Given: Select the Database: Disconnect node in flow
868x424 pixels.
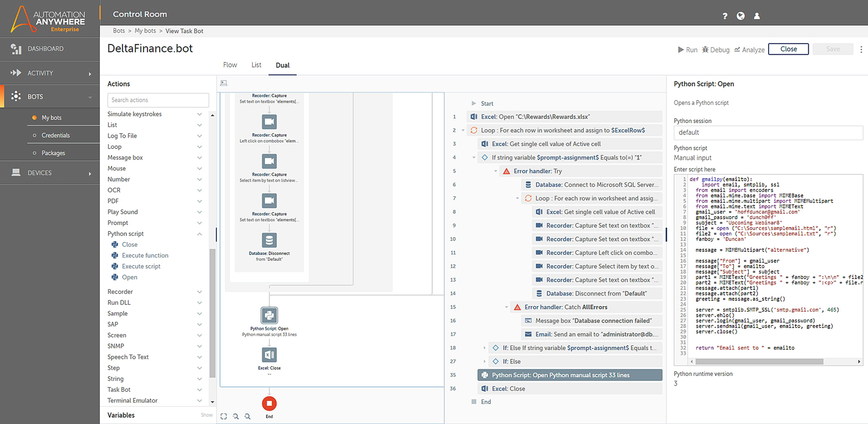Looking at the screenshot, I should (x=269, y=240).
